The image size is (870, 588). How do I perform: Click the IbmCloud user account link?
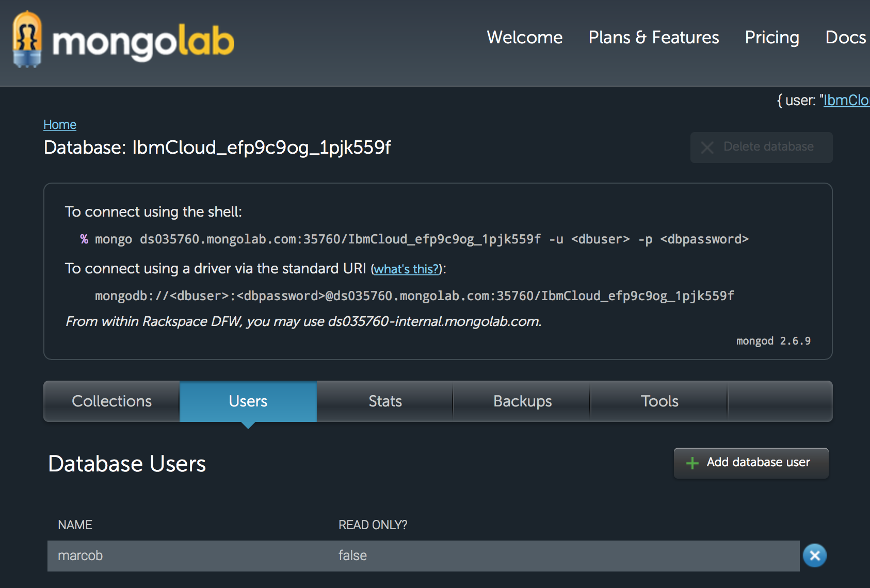(x=846, y=100)
